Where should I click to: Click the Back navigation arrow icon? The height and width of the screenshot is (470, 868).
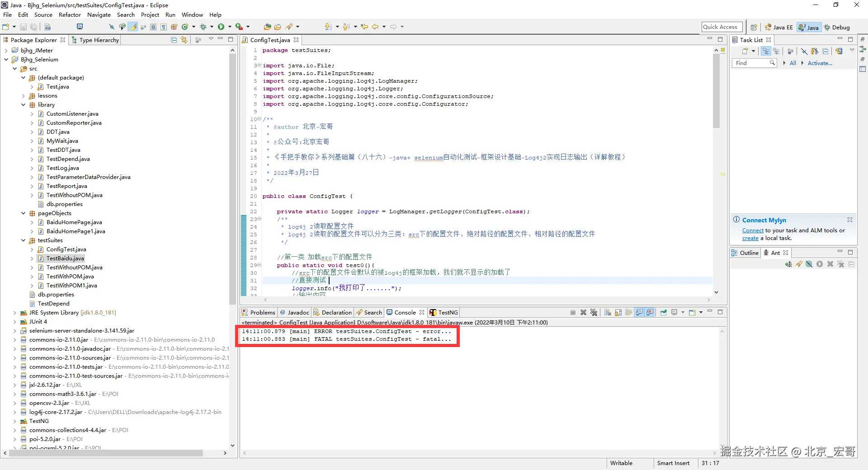pos(375,27)
